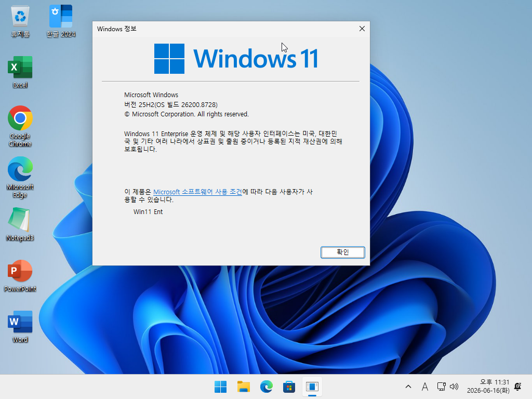Click the Windows 11 logo text
The image size is (532, 399).
pos(256,59)
